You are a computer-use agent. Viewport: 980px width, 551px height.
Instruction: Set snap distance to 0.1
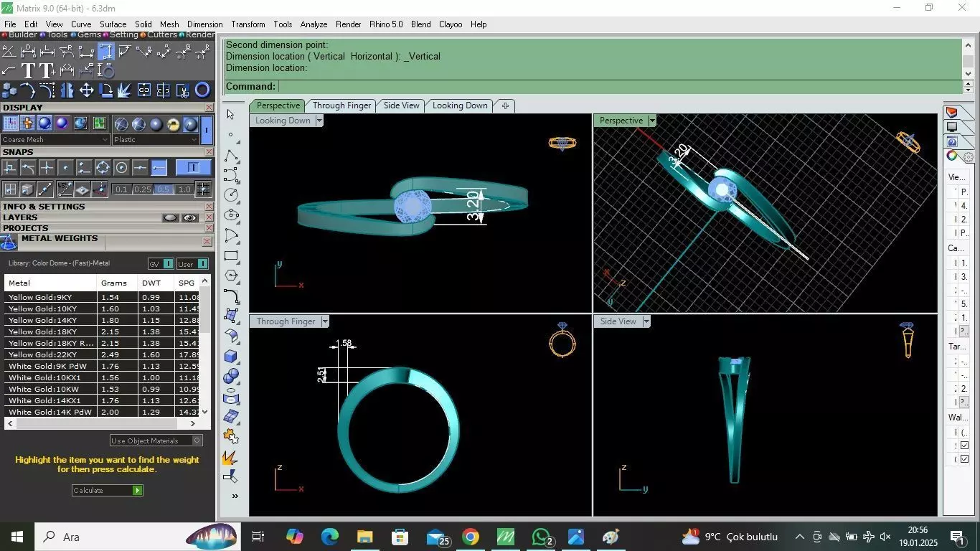tap(121, 189)
